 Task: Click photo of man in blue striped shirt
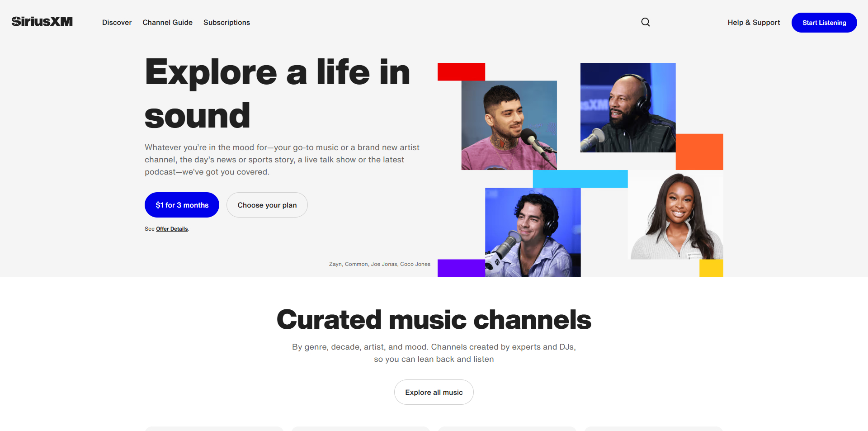click(x=533, y=232)
